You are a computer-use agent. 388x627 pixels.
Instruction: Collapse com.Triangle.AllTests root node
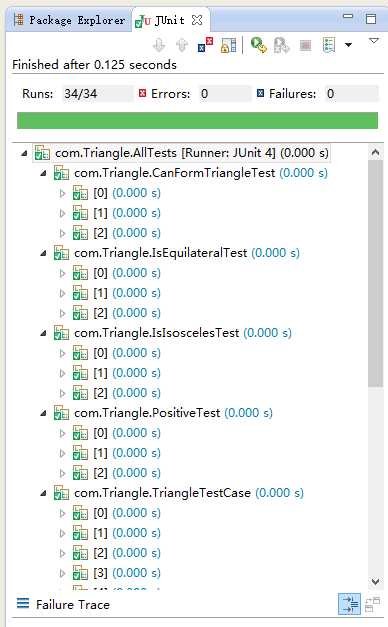pos(24,153)
